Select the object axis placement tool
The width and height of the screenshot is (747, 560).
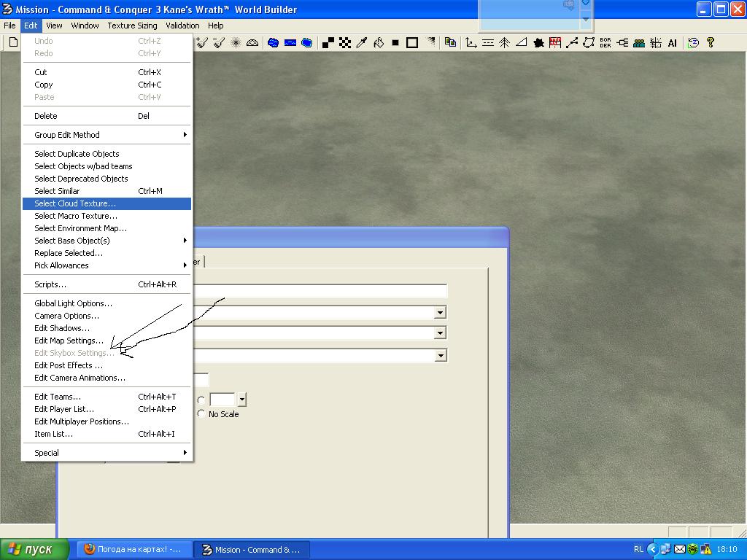(x=471, y=43)
